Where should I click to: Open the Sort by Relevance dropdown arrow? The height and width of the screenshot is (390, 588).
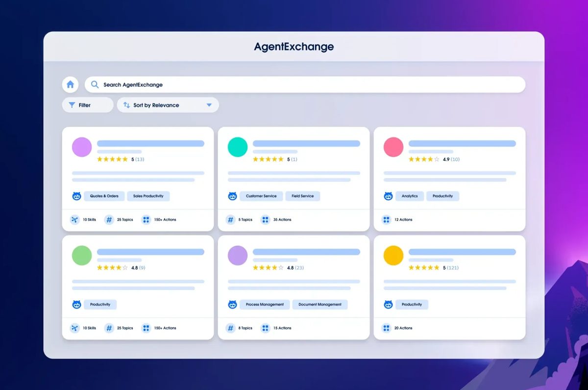(x=209, y=105)
